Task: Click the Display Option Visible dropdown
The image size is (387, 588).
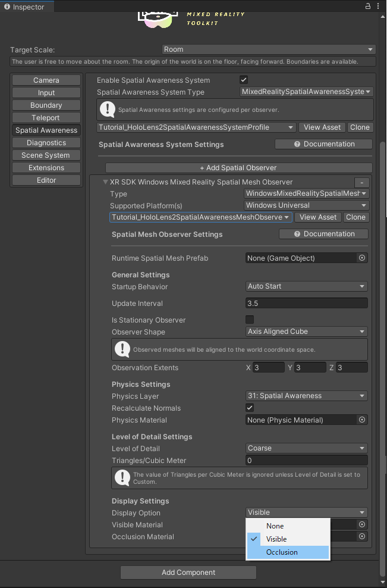Action: tap(307, 512)
